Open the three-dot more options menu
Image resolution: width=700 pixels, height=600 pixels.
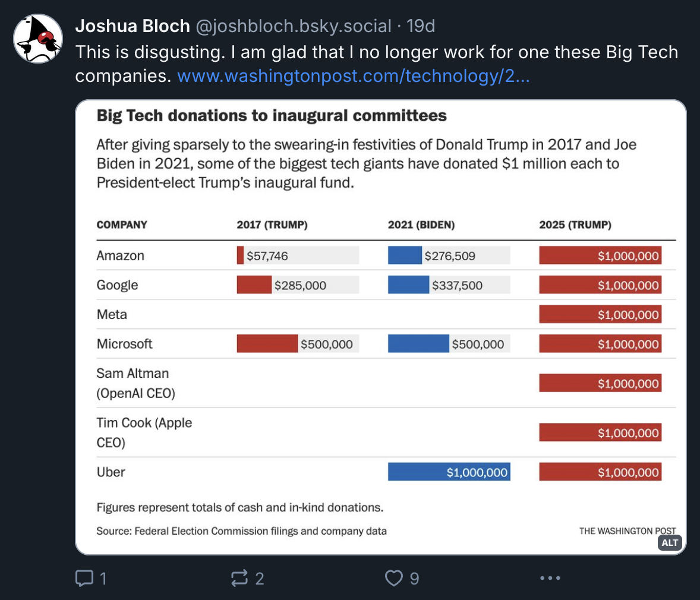pos(550,578)
